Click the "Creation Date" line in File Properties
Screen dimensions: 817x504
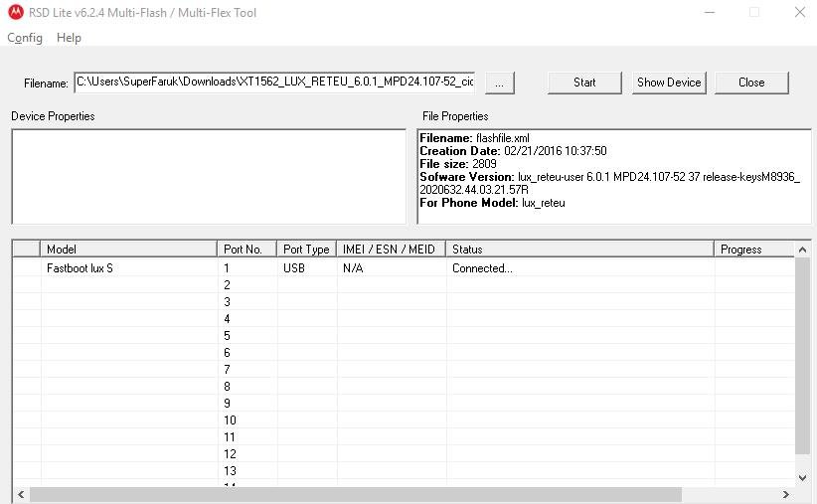click(513, 151)
